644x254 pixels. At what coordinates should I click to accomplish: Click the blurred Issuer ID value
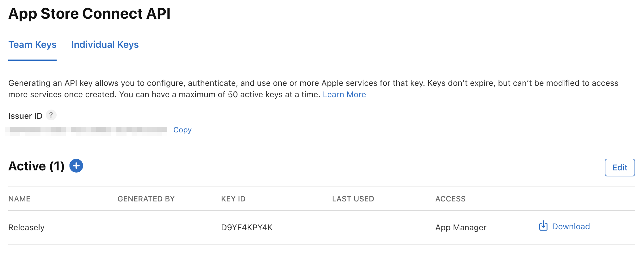pos(86,131)
